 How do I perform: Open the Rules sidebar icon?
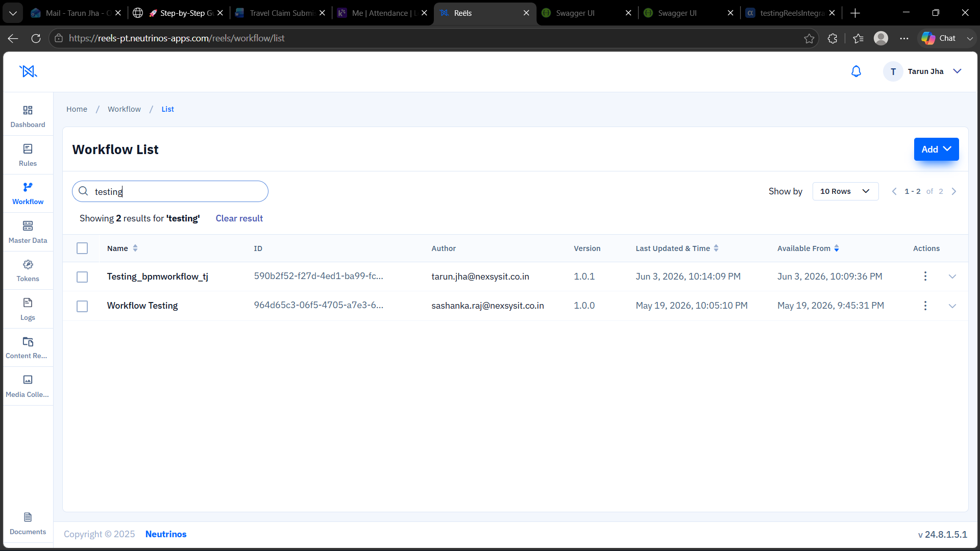coord(28,155)
